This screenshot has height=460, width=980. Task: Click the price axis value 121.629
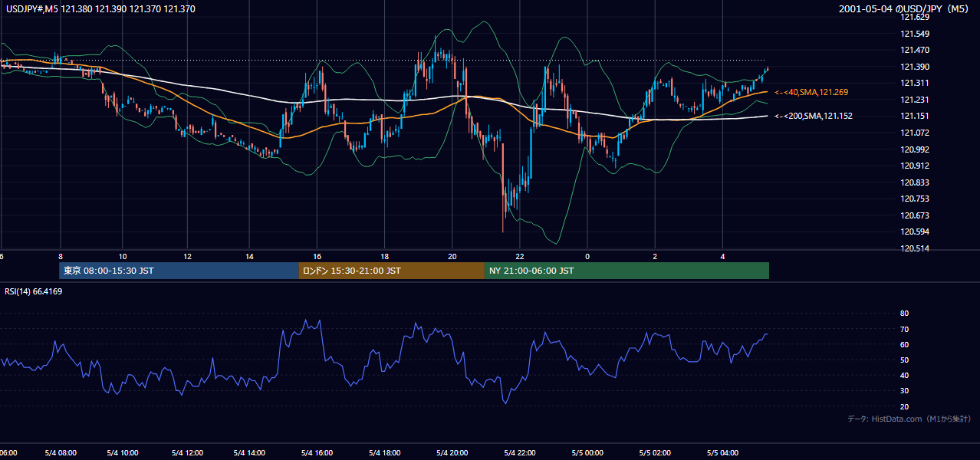(914, 18)
